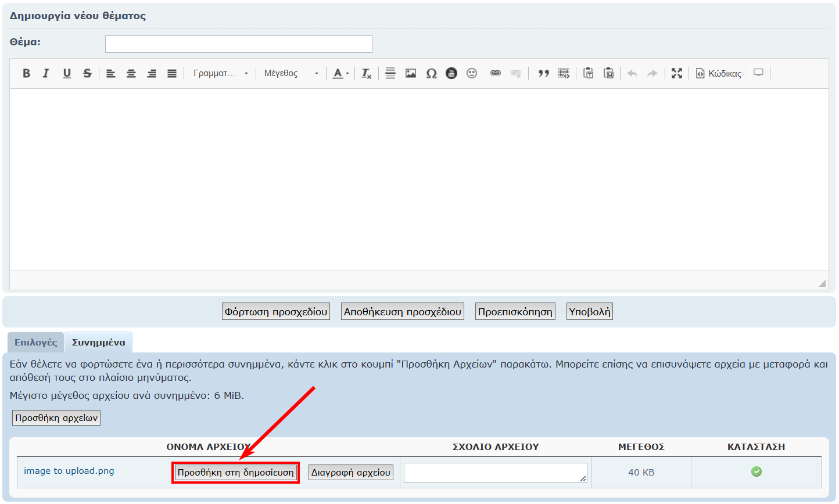
Task: Align text left
Action: tap(110, 73)
